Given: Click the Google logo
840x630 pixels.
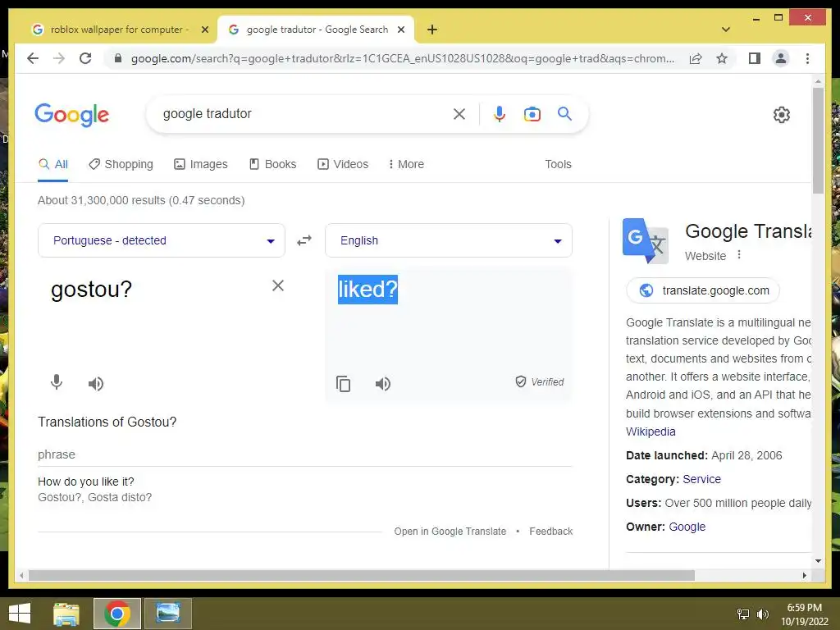Looking at the screenshot, I should click(x=72, y=115).
